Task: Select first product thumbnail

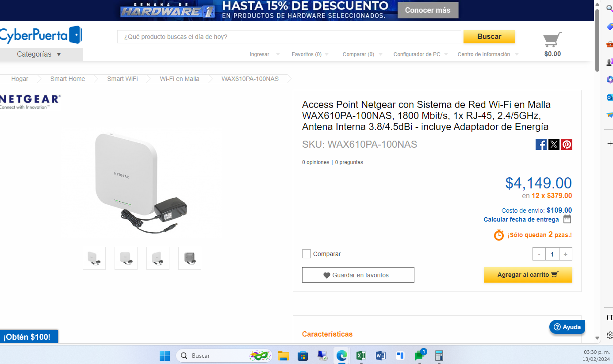Action: coord(94,258)
